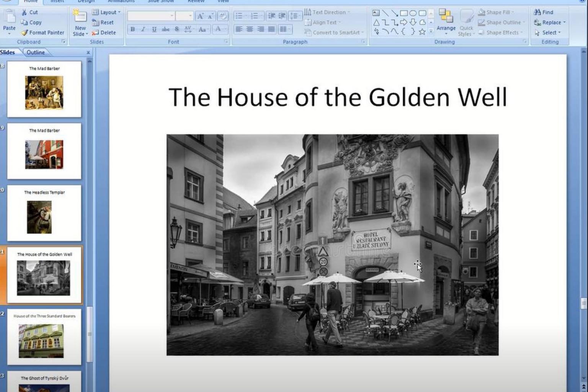Align text left
588x392 pixels.
[x=239, y=29]
